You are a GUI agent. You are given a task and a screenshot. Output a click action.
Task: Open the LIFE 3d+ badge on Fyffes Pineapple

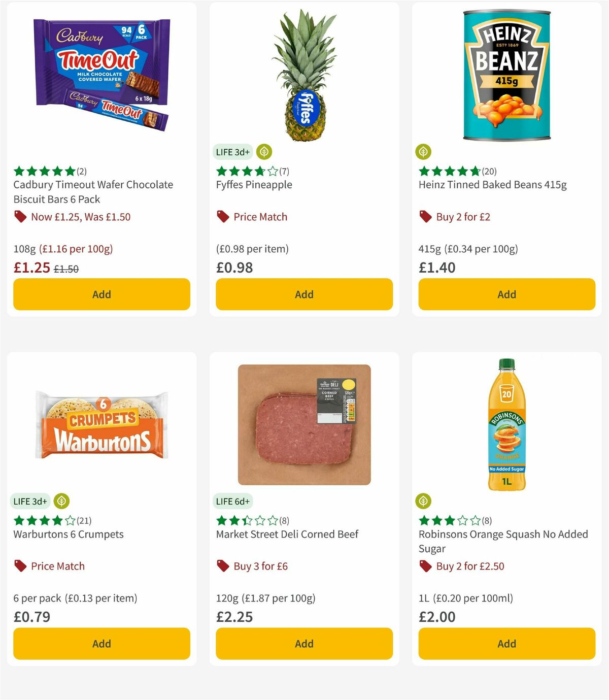[232, 152]
